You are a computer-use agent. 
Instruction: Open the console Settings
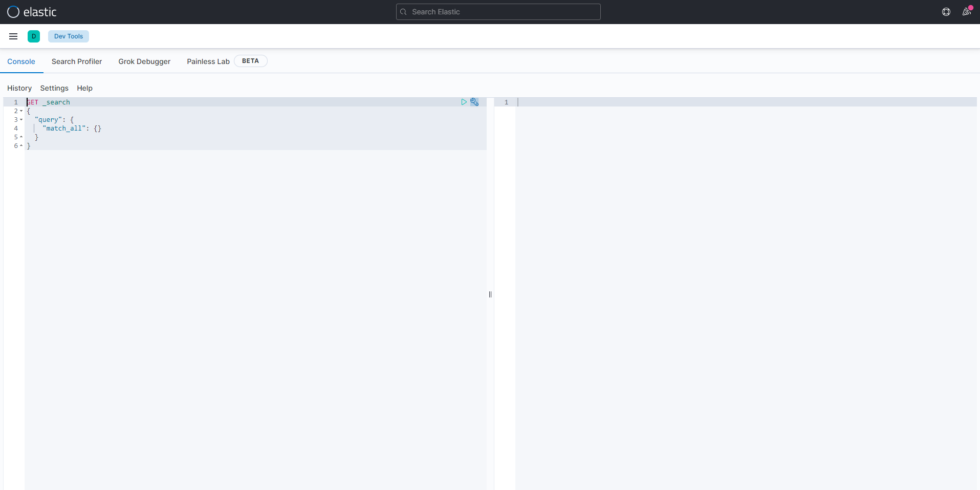(54, 88)
